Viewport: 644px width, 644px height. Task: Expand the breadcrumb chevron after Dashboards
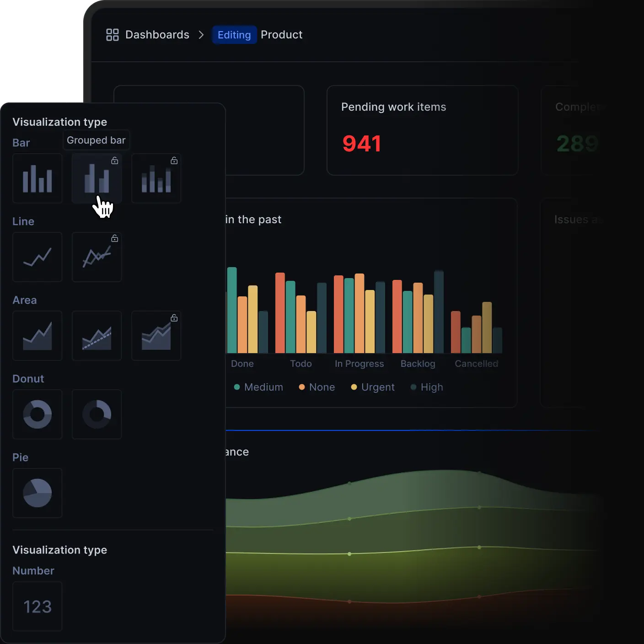pyautogui.click(x=201, y=35)
